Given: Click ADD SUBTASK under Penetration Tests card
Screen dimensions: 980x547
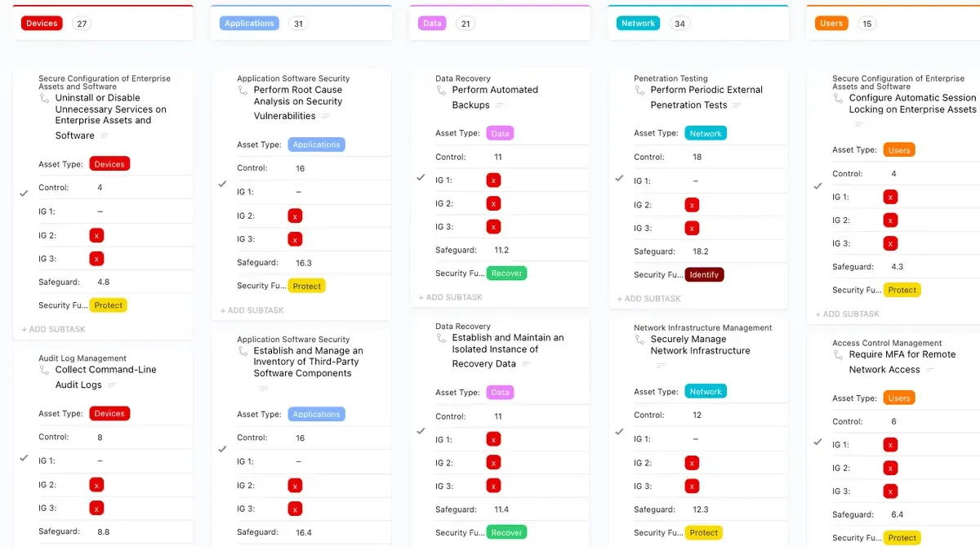Looking at the screenshot, I should [649, 299].
